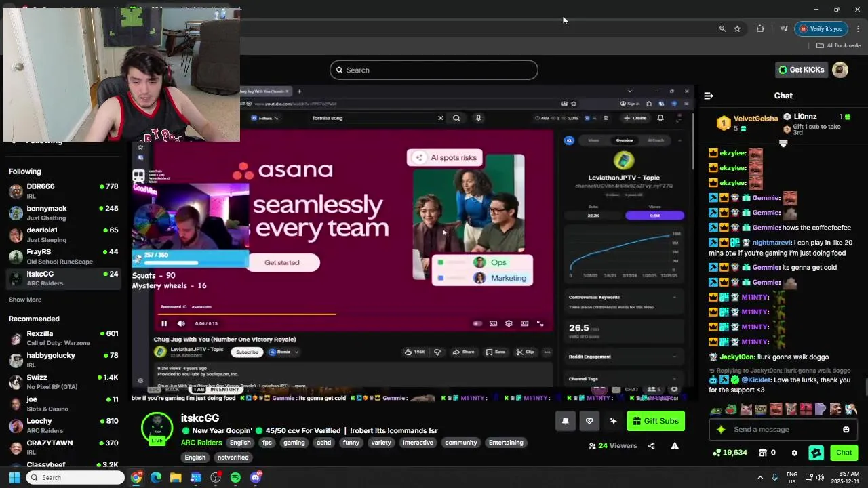
Task: Select the variety stream tag
Action: coord(381,443)
